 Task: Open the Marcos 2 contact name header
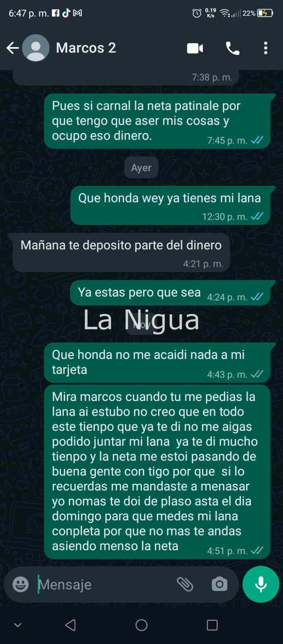click(86, 48)
